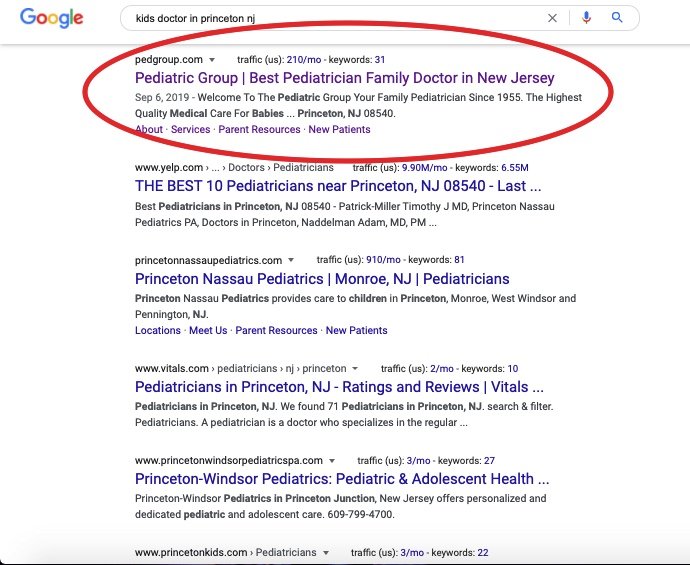Click phone number 609-799-4700 in snippet

[x=360, y=514]
